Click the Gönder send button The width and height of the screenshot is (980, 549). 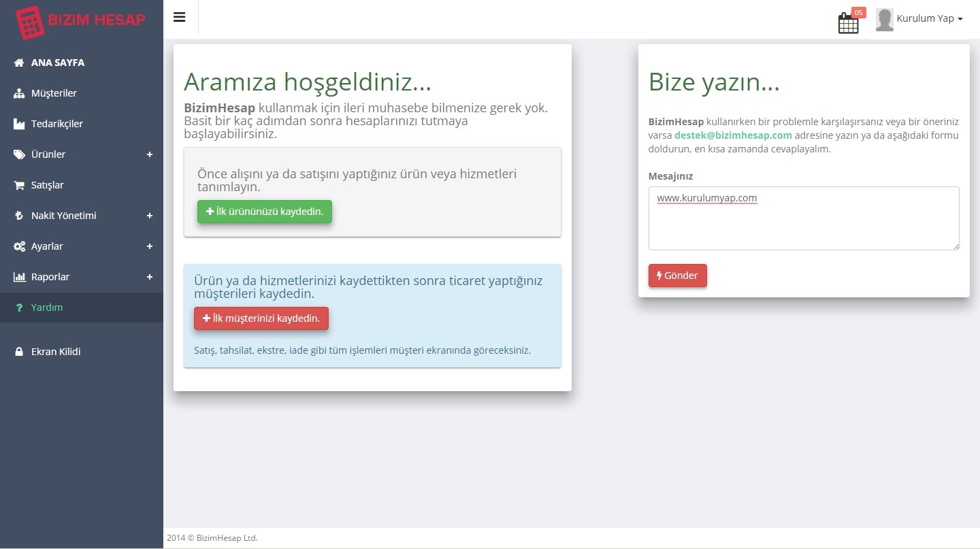(678, 276)
